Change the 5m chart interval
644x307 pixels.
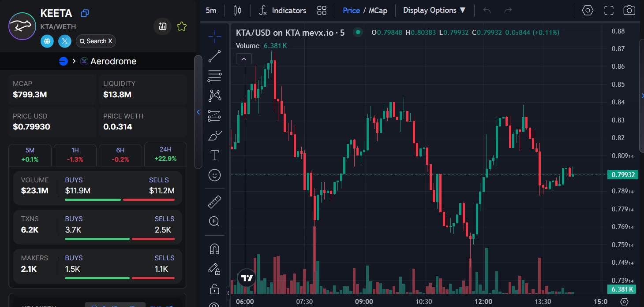(x=211, y=11)
